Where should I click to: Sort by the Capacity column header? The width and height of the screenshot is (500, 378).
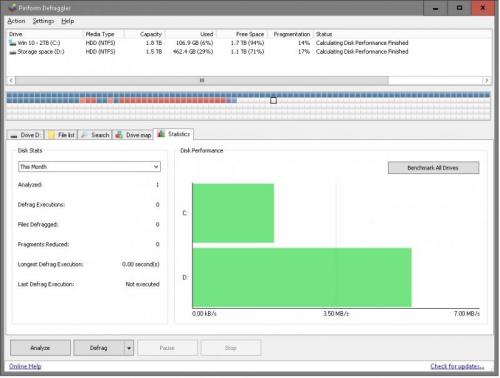point(144,34)
